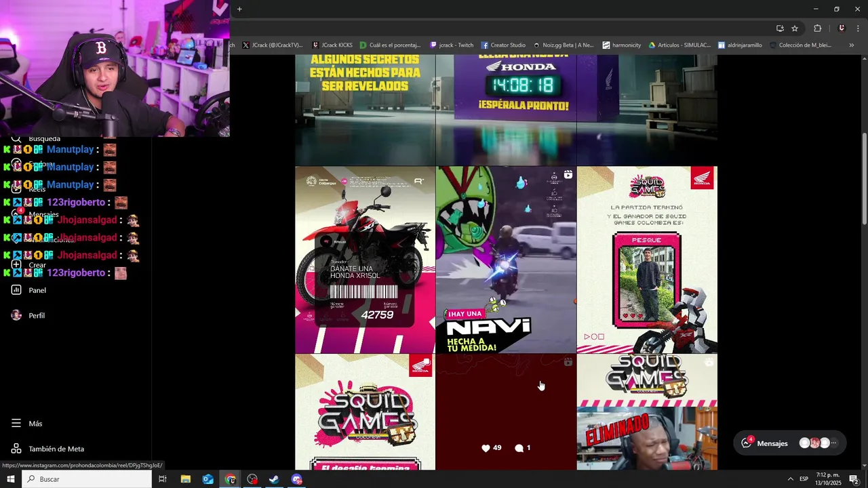This screenshot has width=868, height=488.
Task: Bookmark this page with the star icon
Action: coord(795,28)
